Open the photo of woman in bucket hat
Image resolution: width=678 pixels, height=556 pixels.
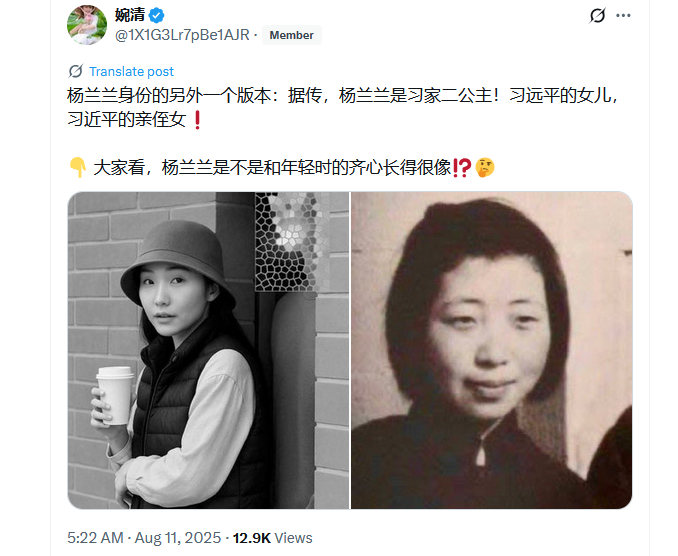pos(208,350)
